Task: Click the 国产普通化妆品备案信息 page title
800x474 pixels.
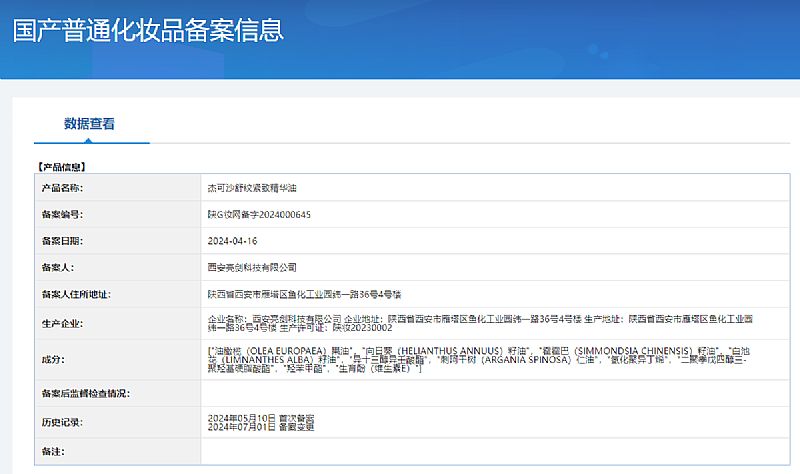Action: (148, 28)
